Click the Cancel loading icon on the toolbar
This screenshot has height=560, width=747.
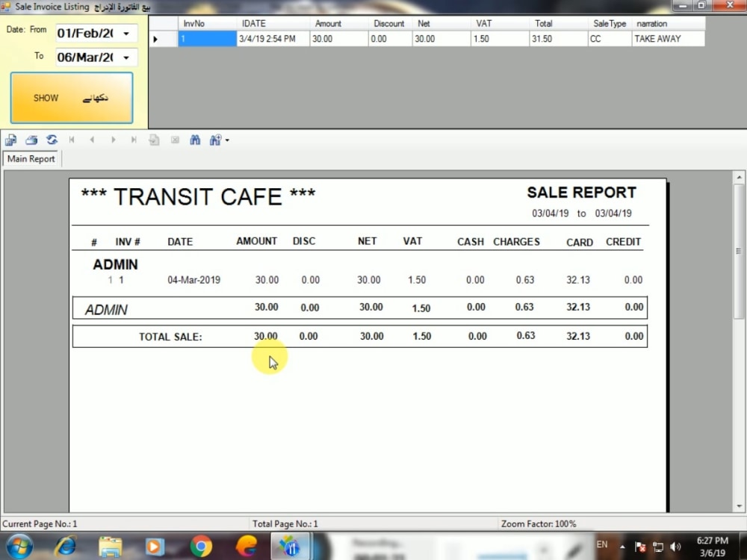pos(174,140)
